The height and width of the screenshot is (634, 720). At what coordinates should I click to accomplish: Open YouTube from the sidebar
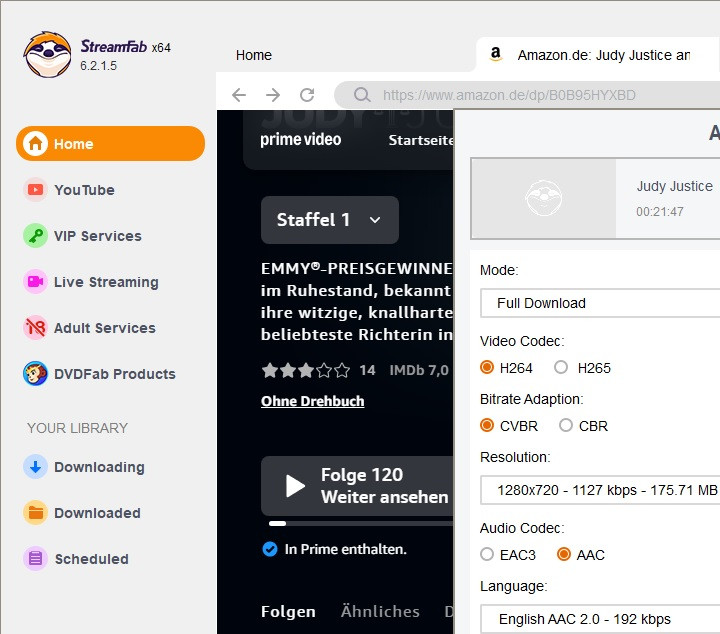[84, 190]
